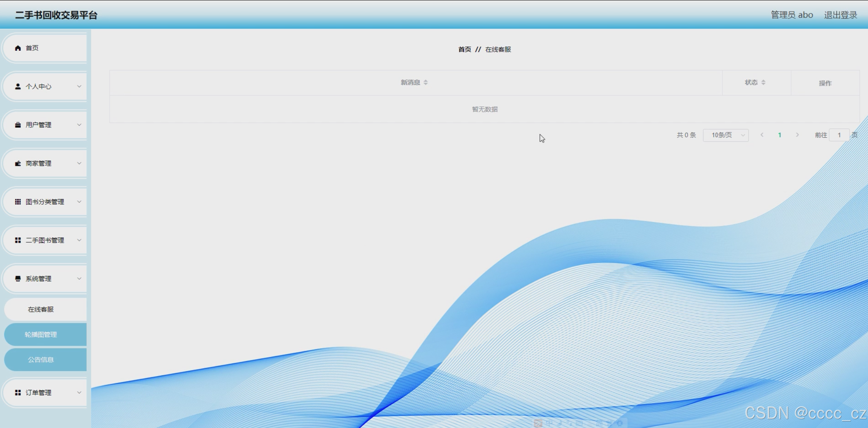
Task: Click the four-square icon for 订单管理
Action: pyautogui.click(x=18, y=393)
